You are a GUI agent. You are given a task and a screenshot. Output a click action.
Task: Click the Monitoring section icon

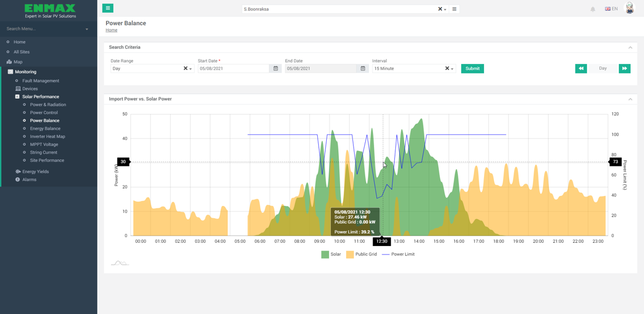pos(10,72)
